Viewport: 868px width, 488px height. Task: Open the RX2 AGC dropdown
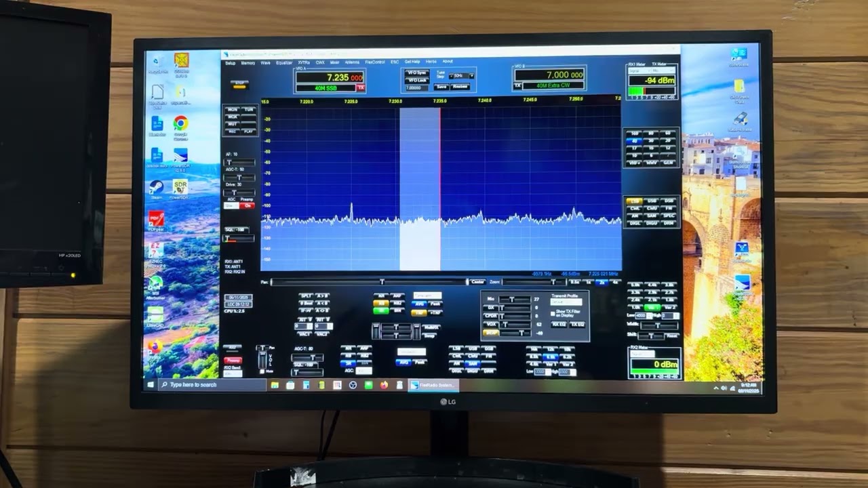pos(364,371)
